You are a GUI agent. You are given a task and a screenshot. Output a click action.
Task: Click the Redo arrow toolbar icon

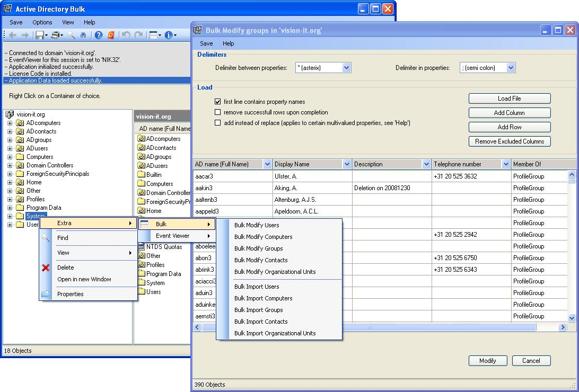[x=138, y=35]
